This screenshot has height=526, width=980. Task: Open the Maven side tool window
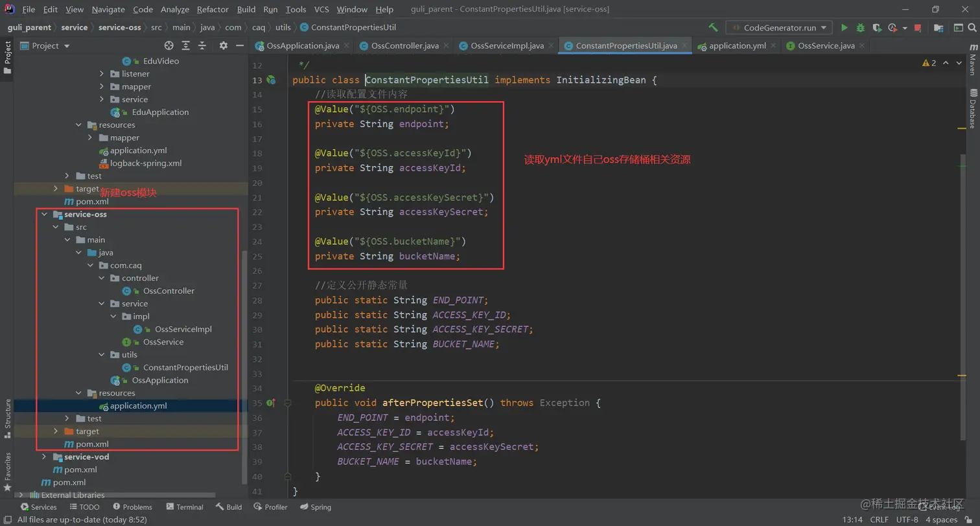[x=972, y=60]
